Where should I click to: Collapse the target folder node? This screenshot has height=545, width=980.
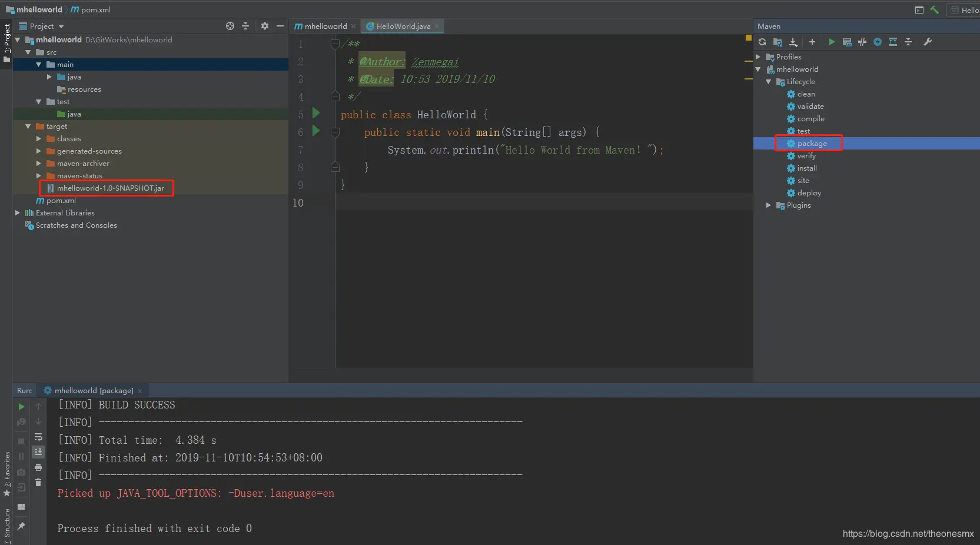(28, 127)
